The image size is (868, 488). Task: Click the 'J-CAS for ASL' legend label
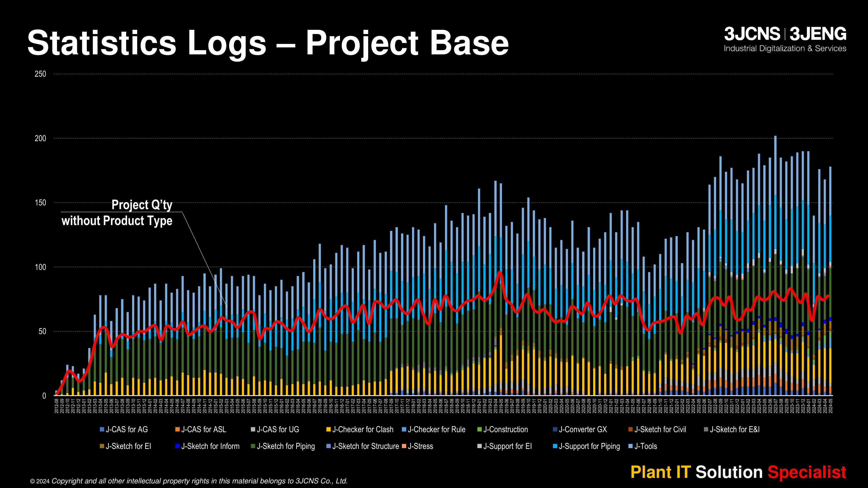pos(204,429)
